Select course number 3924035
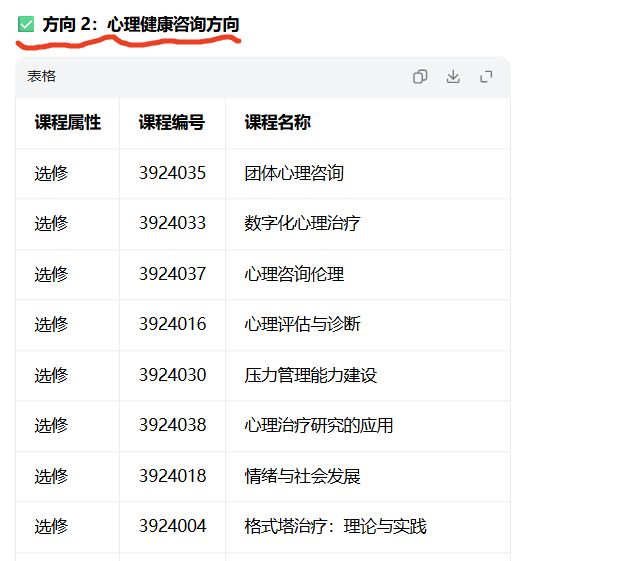Screen dimensions: 640x561 (x=172, y=173)
